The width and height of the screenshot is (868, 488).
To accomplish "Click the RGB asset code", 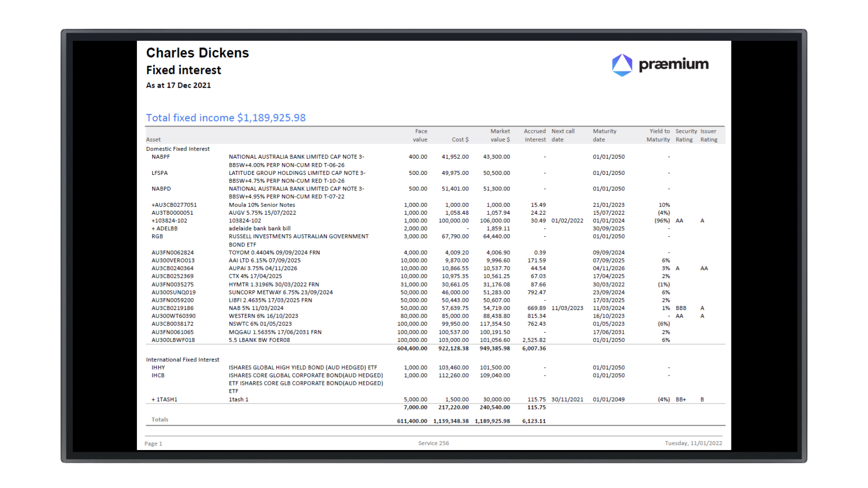I will [x=157, y=236].
